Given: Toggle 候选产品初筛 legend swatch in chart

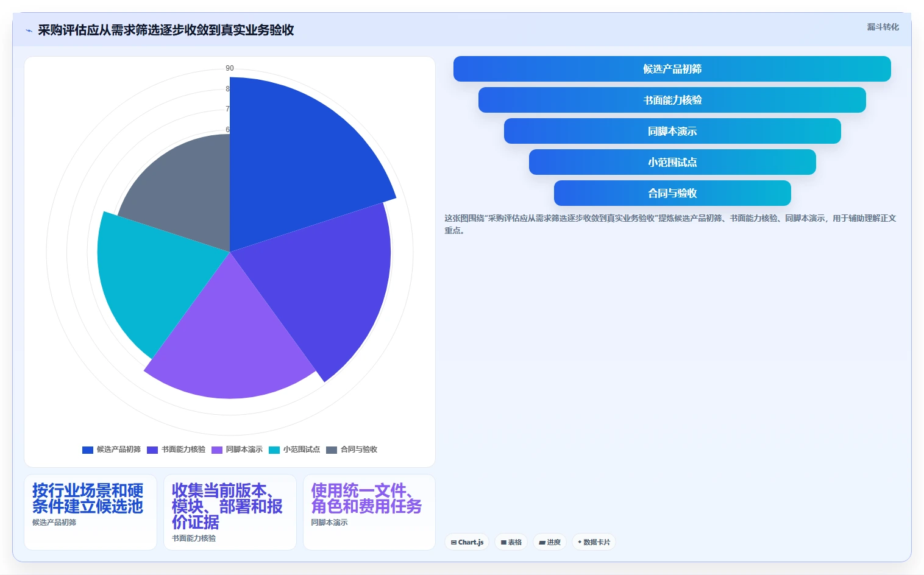Looking at the screenshot, I should tap(88, 450).
